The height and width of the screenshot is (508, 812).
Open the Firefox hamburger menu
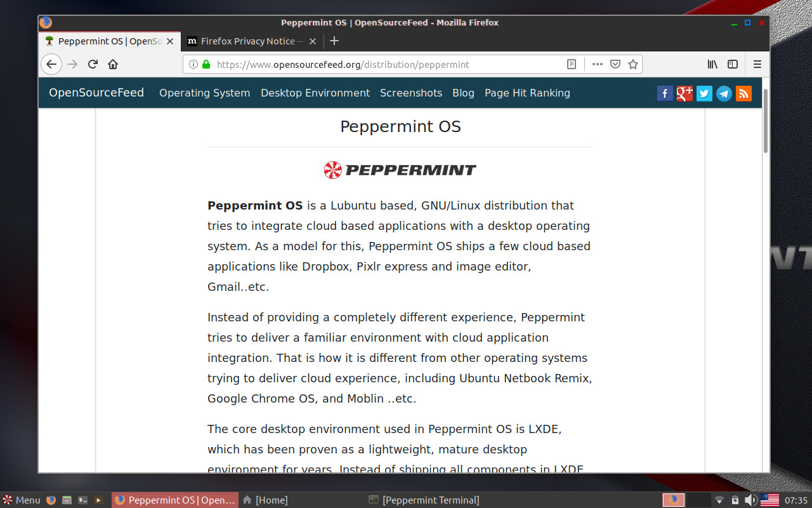(757, 63)
